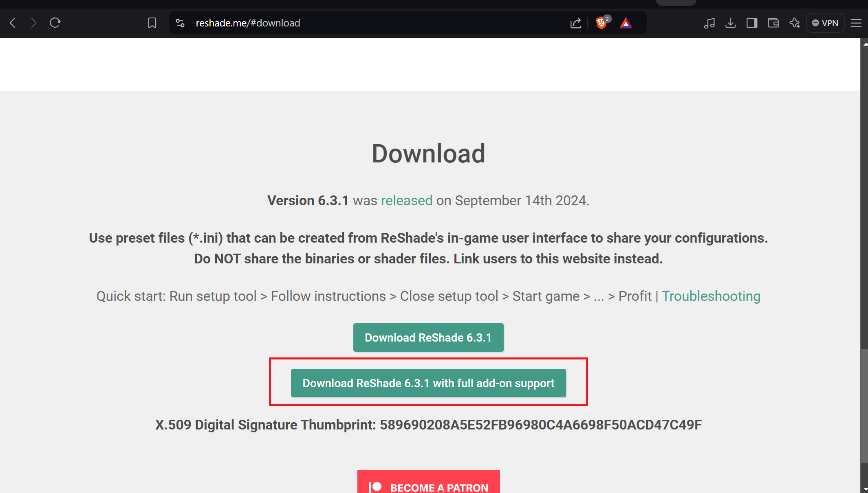868x493 pixels.
Task: Open Brave Rewards triangle icon
Action: pos(626,23)
